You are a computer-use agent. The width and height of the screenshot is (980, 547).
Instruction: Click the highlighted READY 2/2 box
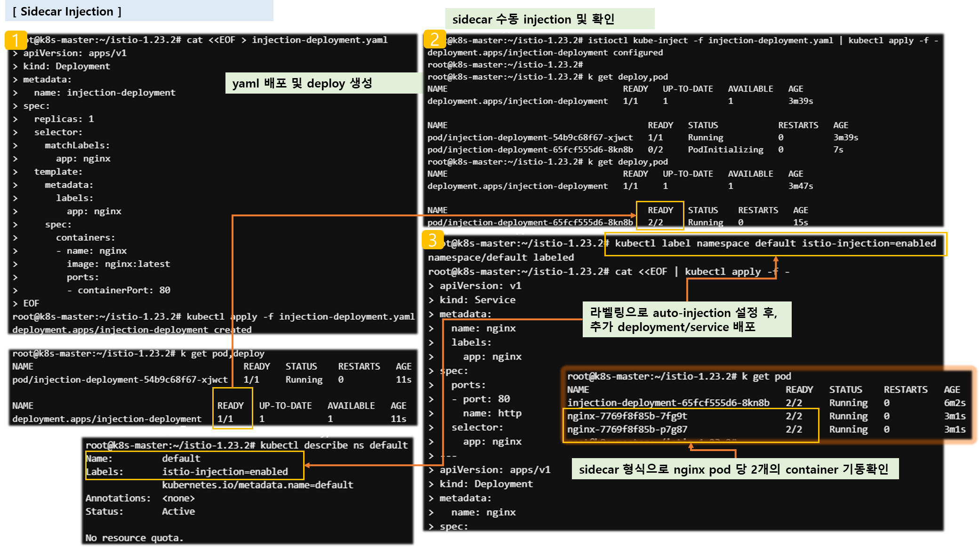pyautogui.click(x=659, y=216)
